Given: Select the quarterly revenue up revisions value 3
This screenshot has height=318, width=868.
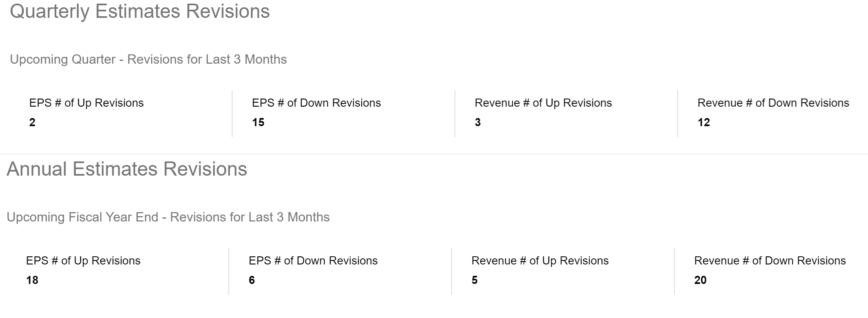Looking at the screenshot, I should click(x=478, y=122).
